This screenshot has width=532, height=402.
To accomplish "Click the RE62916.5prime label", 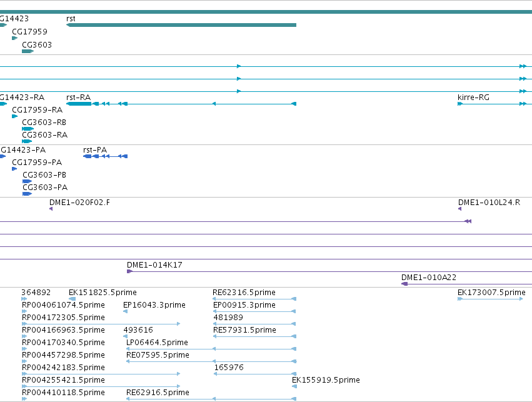I will 158,393.
